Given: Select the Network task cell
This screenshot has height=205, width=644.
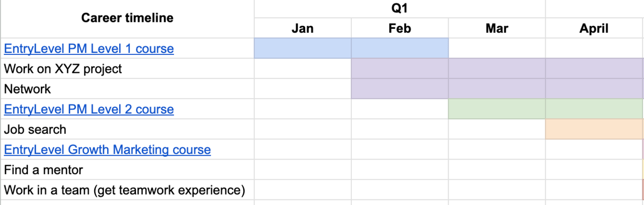Looking at the screenshot, I should pos(28,89).
